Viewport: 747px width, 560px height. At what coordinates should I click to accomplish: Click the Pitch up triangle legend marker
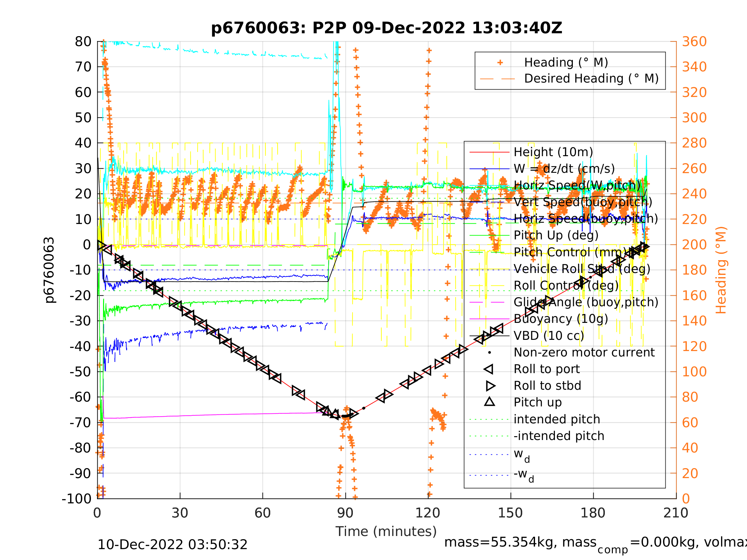[490, 402]
